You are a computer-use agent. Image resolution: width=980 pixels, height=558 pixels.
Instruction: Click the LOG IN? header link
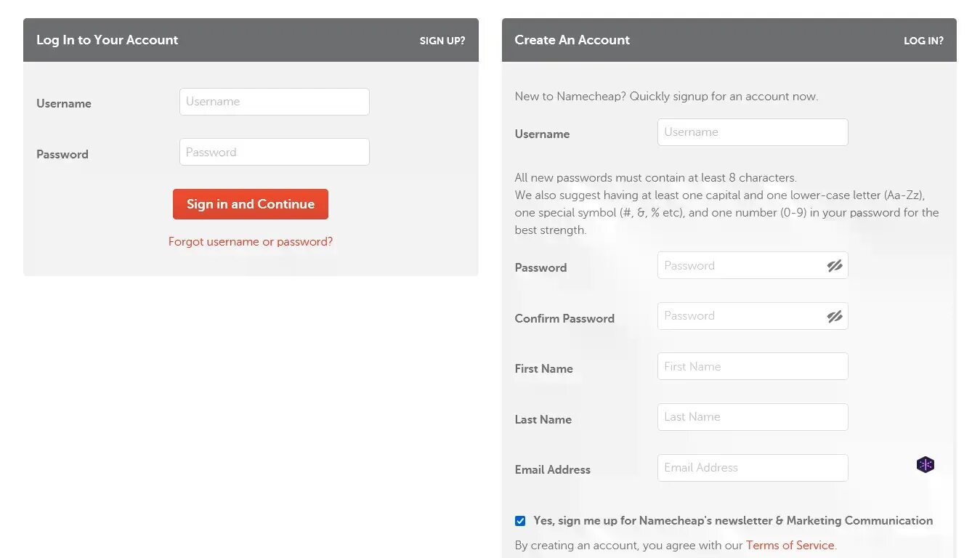coord(923,41)
